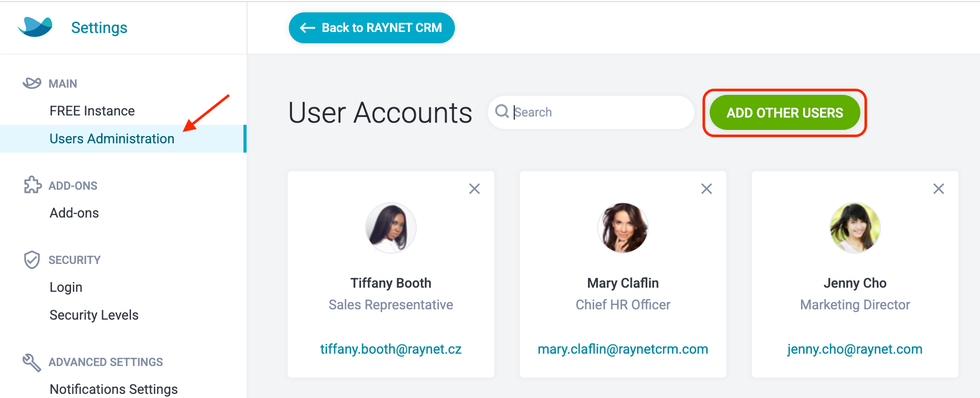Click the SECURITY shield icon
This screenshot has width=980, height=398.
pos(32,260)
